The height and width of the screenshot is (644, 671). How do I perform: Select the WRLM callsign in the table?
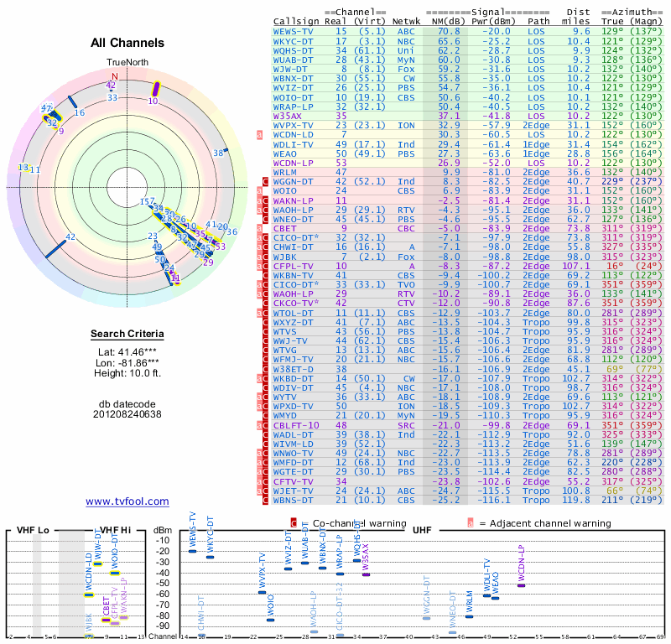(285, 172)
